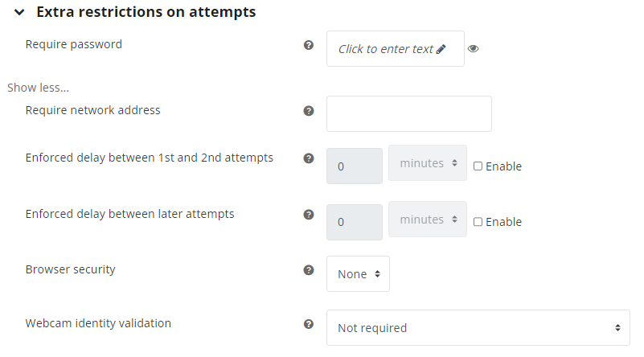Focus the Require network address input
Screen dimensions: 644x357
click(x=409, y=114)
